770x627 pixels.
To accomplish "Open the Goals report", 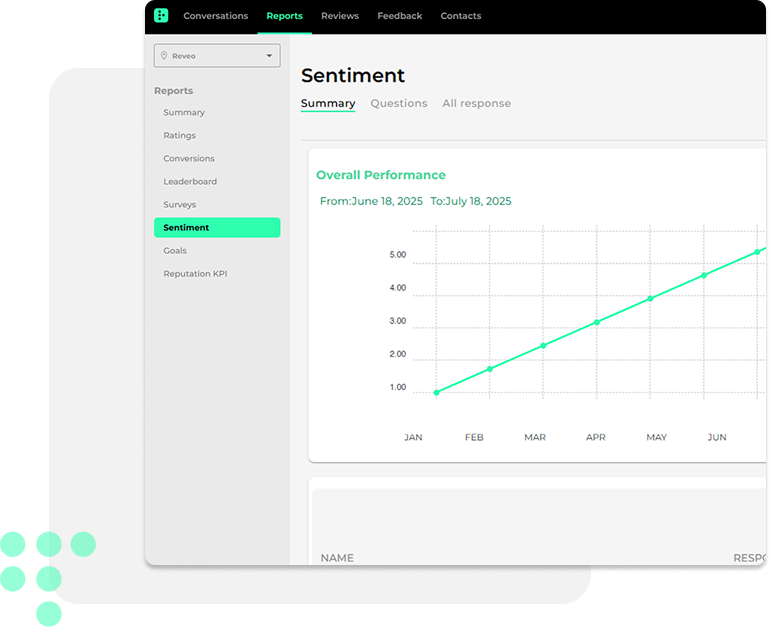I will tap(175, 251).
